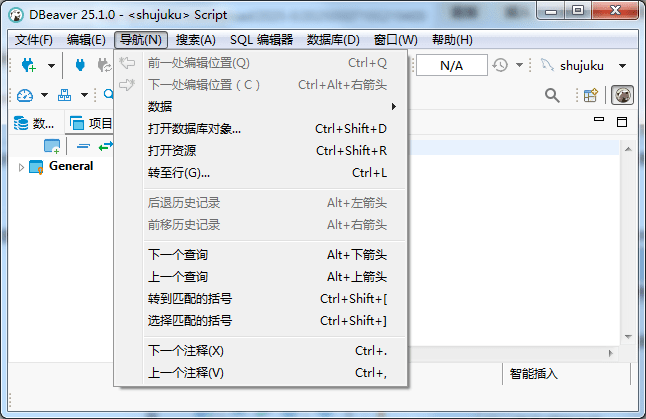Select 上一个查询 menu entry
This screenshot has height=419, width=646.
tap(260, 277)
